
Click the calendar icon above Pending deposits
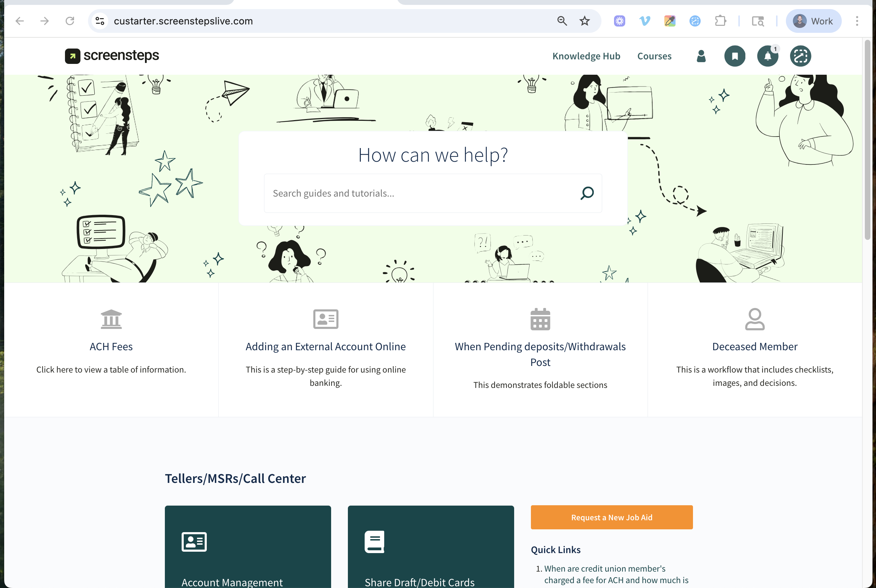[x=540, y=319]
